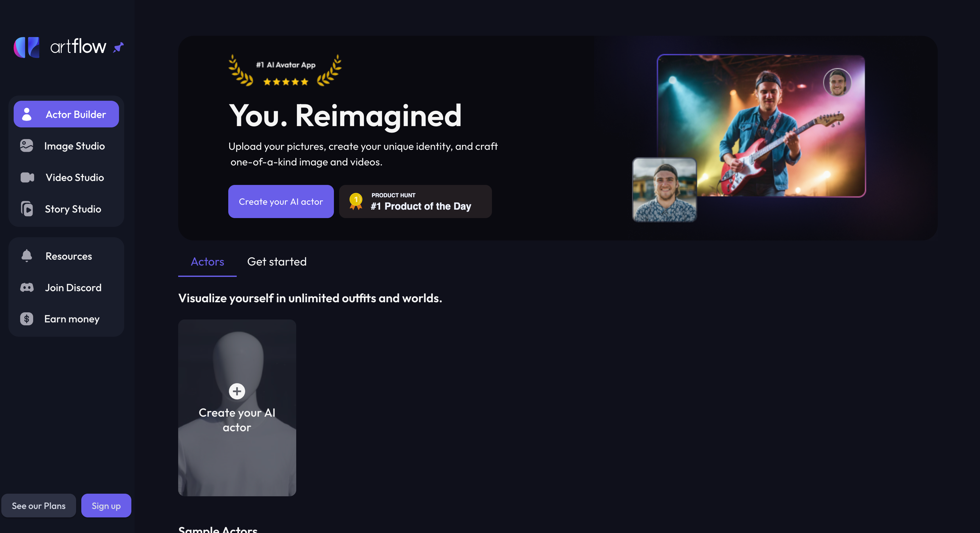The image size is (980, 533).
Task: Open the Get started tab
Action: coord(277,262)
